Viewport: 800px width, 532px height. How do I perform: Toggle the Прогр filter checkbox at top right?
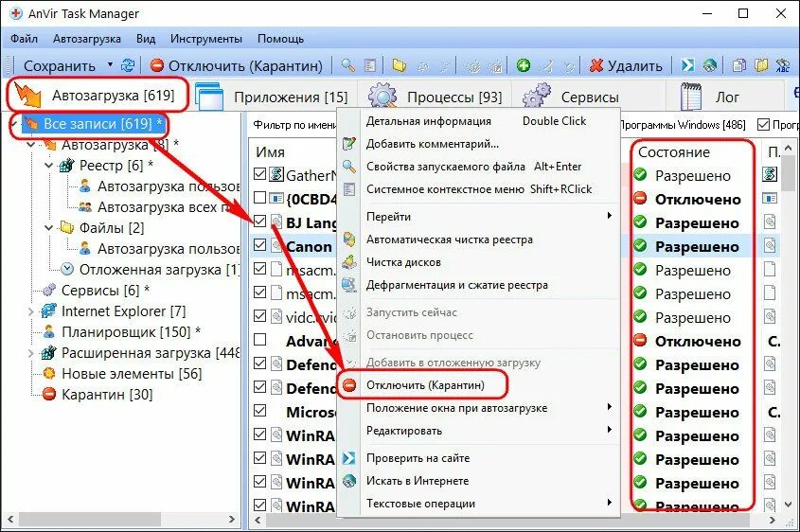tap(763, 124)
